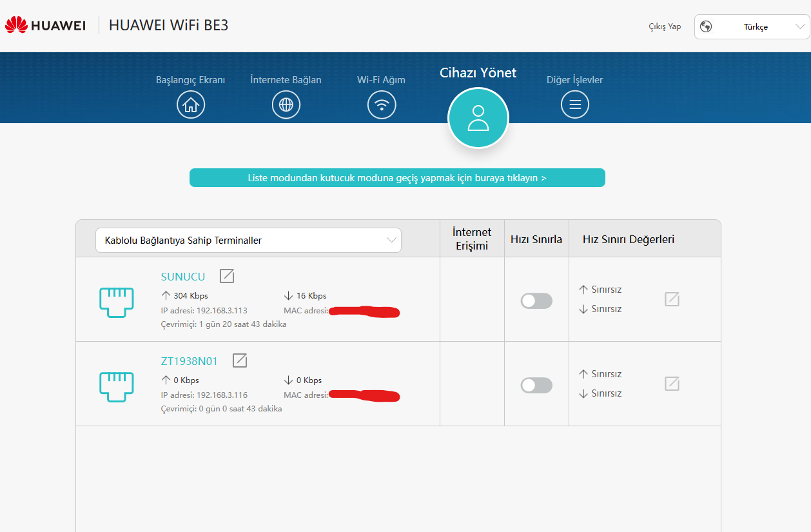The image size is (811, 532).
Task: Select the İnternete Bağlan tab label
Action: pyautogui.click(x=286, y=80)
